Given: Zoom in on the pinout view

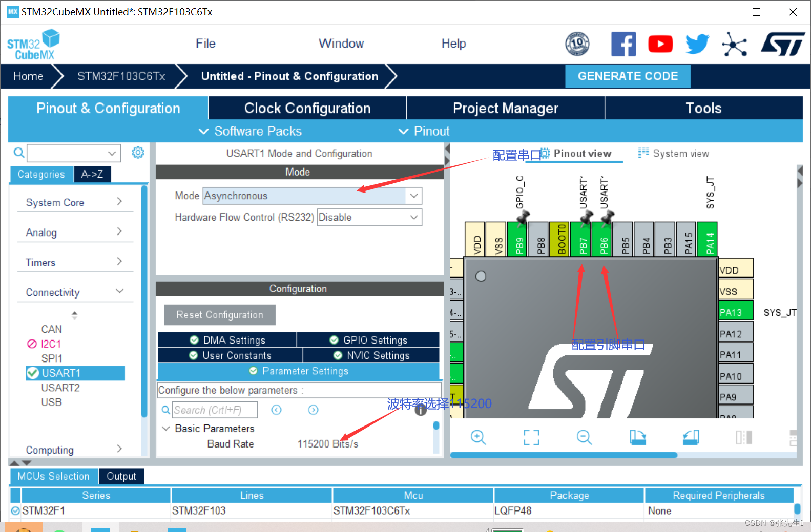Looking at the screenshot, I should point(478,437).
